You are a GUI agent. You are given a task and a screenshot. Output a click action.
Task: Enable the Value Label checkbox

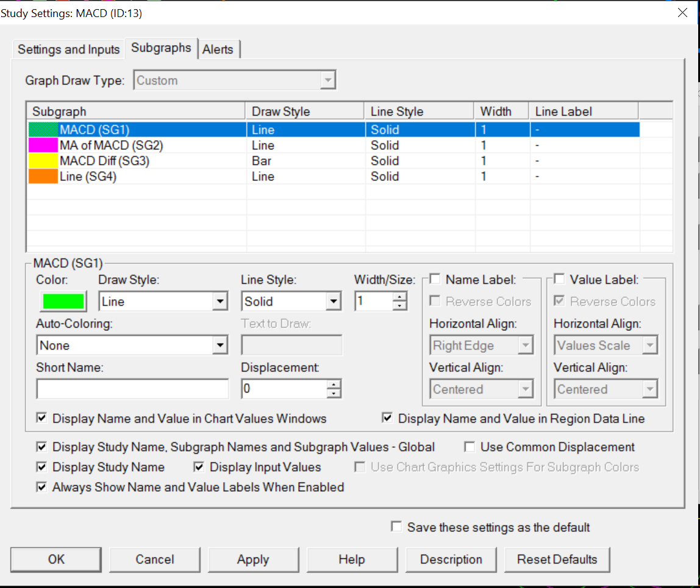pos(559,280)
